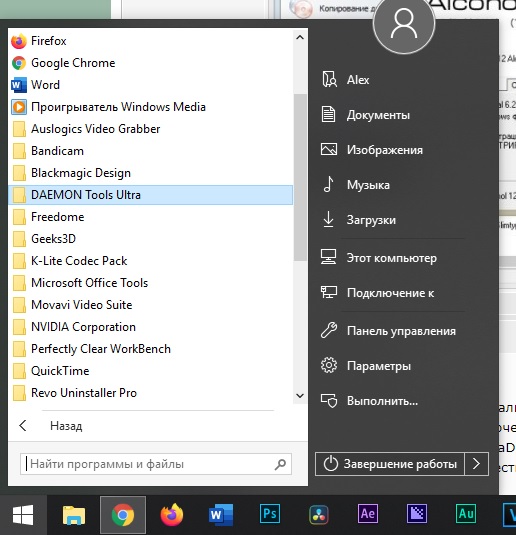Open the Movavi Video Suite folder
The height and width of the screenshot is (535, 516).
click(150, 305)
